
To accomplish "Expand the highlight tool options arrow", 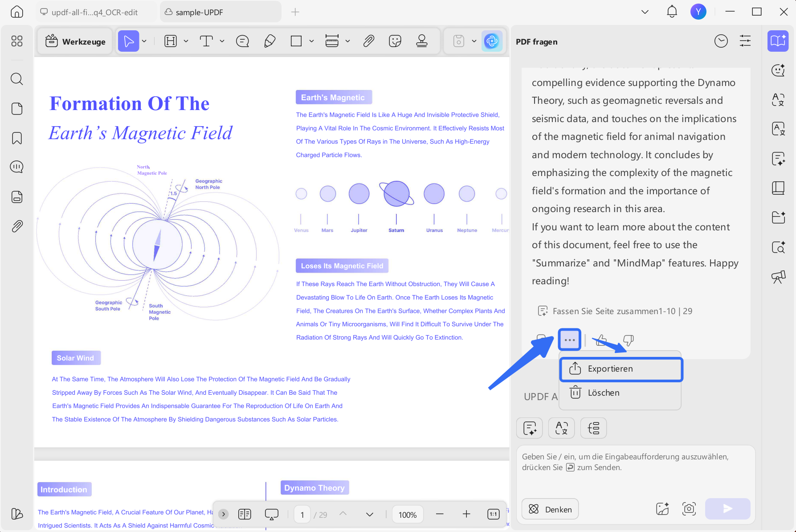I will pyautogui.click(x=186, y=41).
